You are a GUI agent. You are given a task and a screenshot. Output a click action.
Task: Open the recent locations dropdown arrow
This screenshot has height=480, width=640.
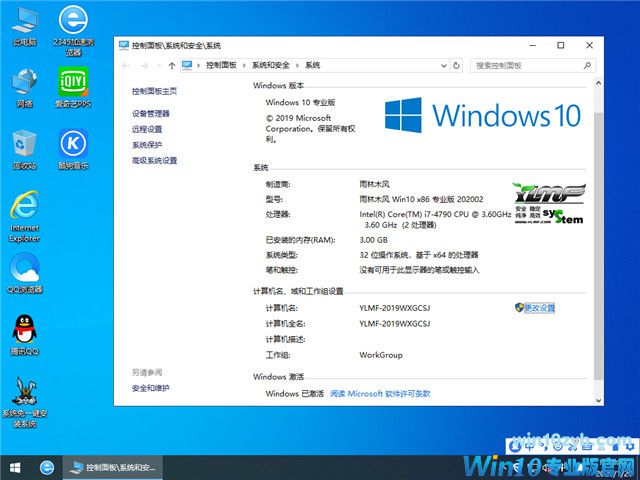(158, 66)
